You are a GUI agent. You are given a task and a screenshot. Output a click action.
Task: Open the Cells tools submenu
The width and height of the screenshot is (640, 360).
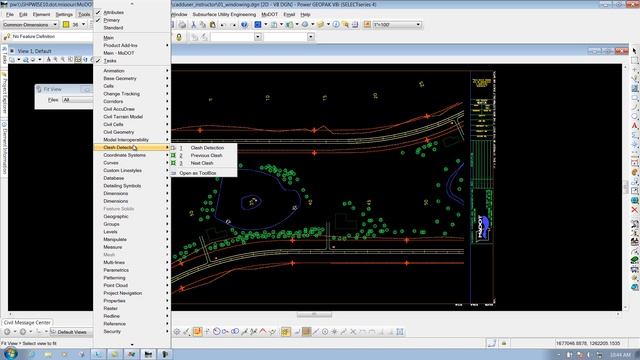point(132,86)
